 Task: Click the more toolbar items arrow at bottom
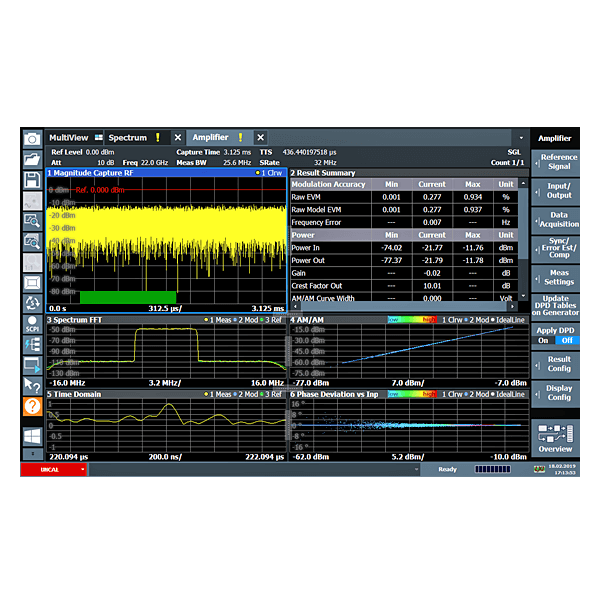coord(32,454)
